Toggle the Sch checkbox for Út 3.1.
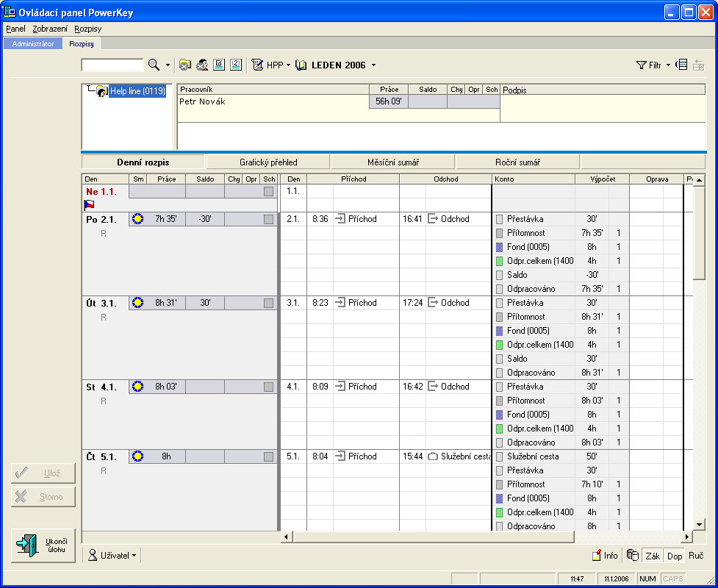This screenshot has height=588, width=718. [269, 303]
